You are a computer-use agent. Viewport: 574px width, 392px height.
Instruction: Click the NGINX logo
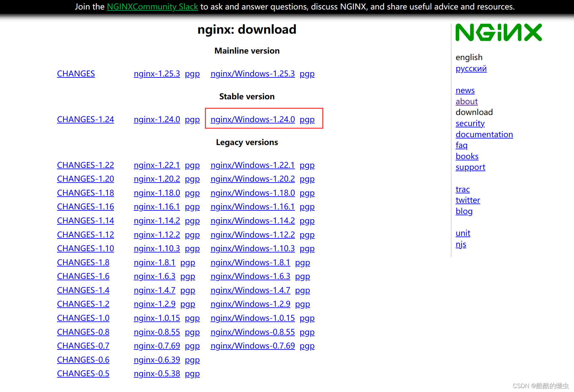(x=498, y=32)
